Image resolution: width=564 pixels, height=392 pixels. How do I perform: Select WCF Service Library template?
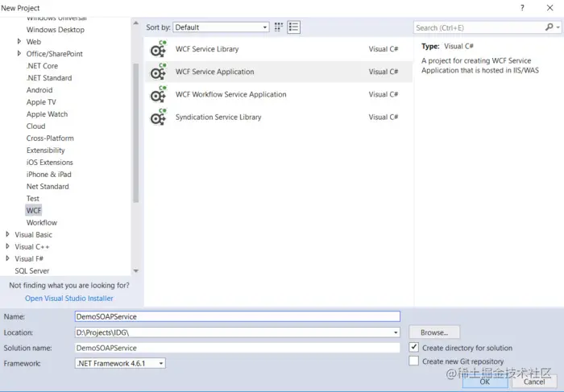(279, 49)
